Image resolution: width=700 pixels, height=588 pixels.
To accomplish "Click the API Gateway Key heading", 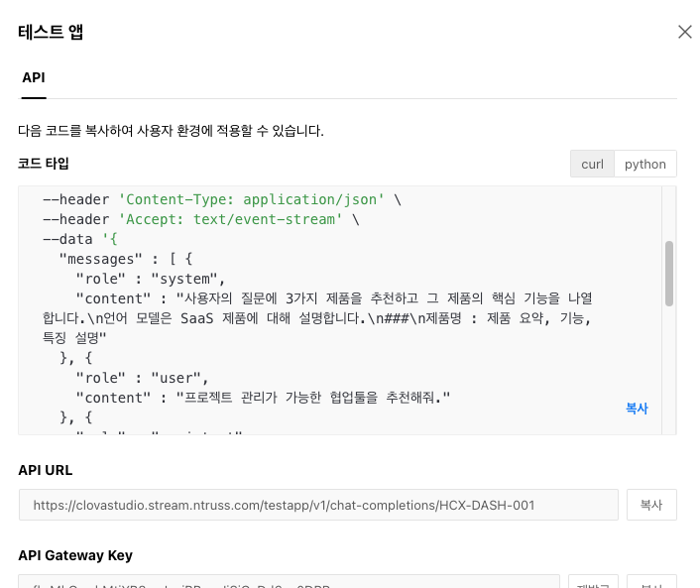I will [75, 555].
